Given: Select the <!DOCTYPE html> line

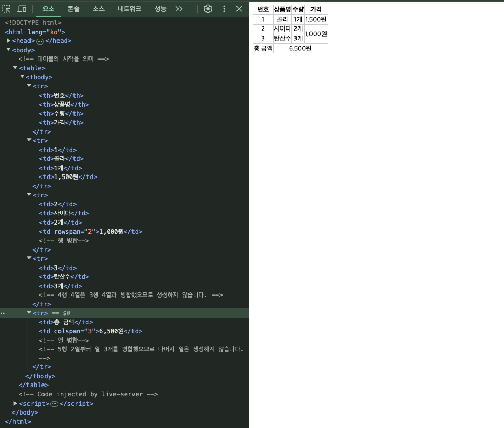Looking at the screenshot, I should click(x=33, y=22).
